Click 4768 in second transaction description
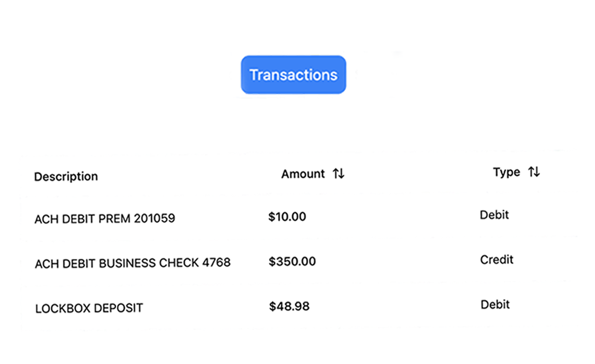The width and height of the screenshot is (595, 364). tap(216, 262)
